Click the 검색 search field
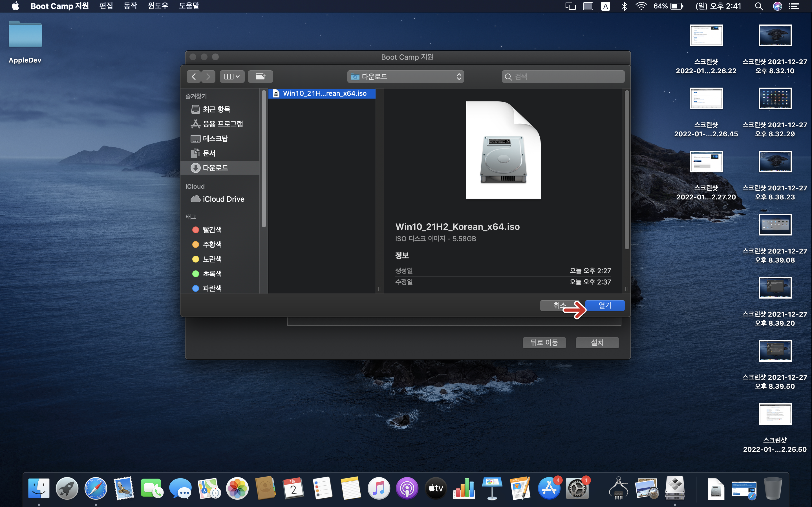 tap(564, 76)
